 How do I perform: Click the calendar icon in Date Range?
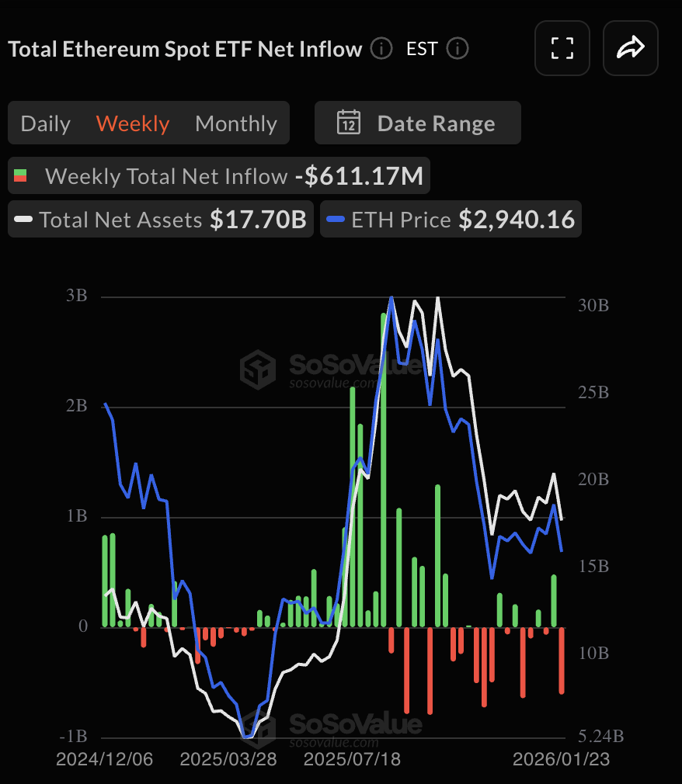[348, 123]
